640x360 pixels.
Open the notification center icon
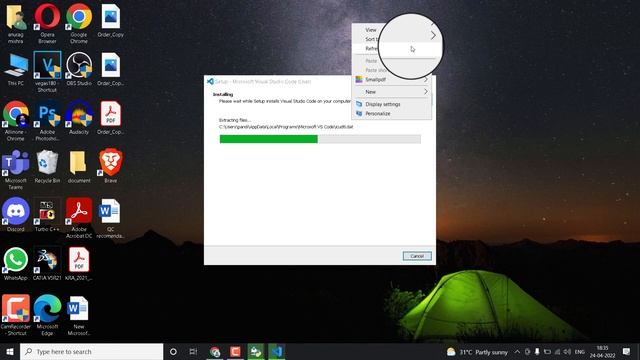coord(627,351)
